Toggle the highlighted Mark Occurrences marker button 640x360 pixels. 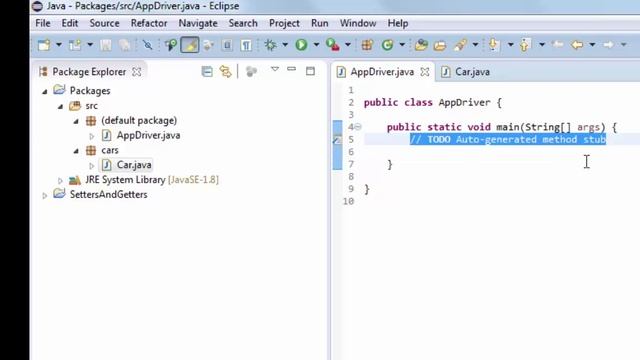tap(190, 44)
